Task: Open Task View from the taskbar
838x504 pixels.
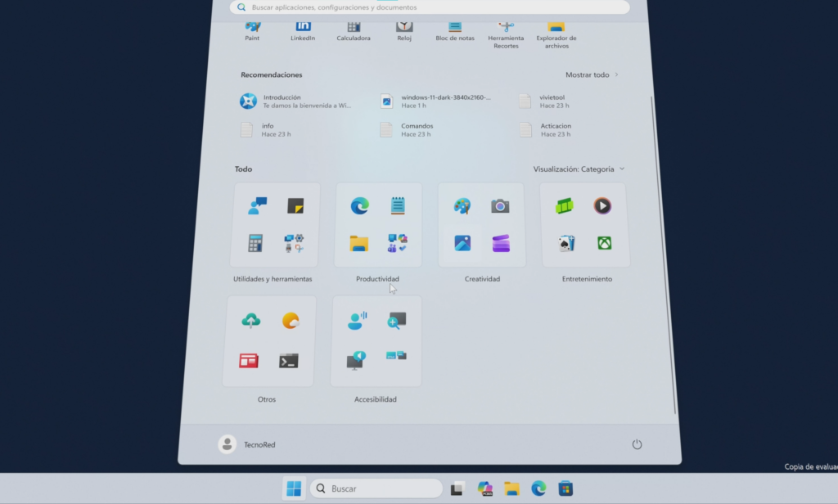Action: pos(457,488)
